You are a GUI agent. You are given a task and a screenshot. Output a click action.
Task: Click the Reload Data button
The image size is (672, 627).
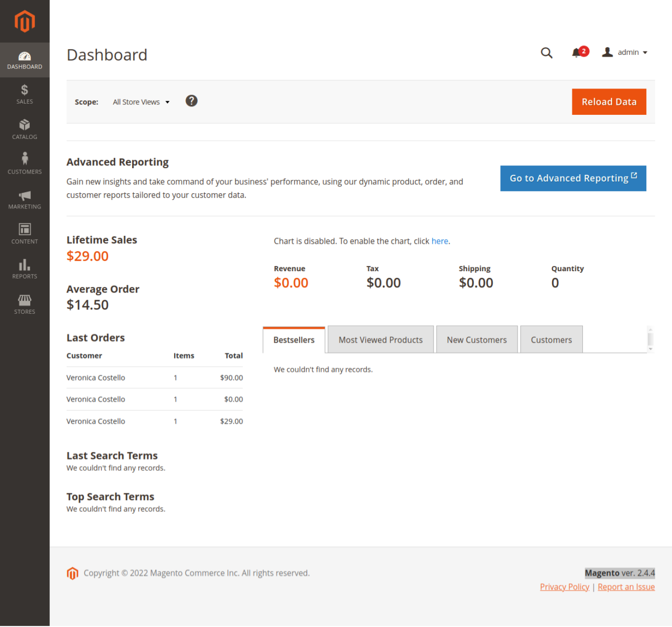pyautogui.click(x=609, y=101)
